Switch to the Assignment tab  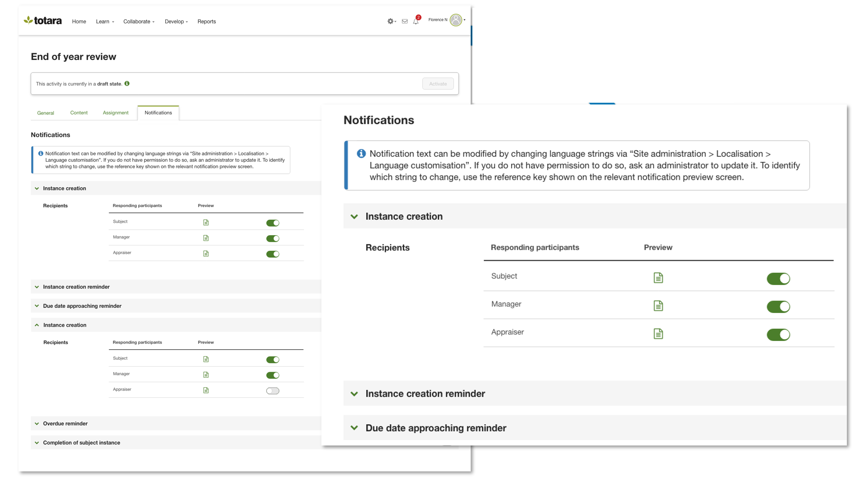click(x=116, y=113)
